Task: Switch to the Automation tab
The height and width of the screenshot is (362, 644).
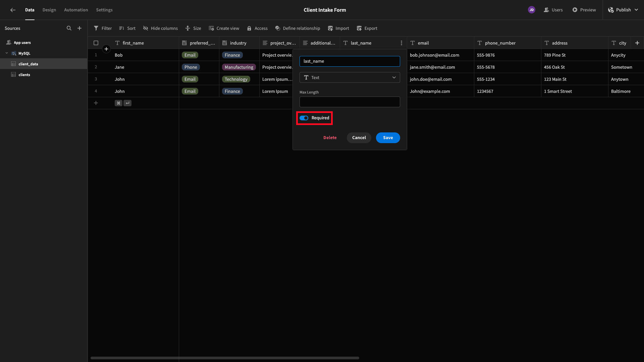Action: (76, 10)
